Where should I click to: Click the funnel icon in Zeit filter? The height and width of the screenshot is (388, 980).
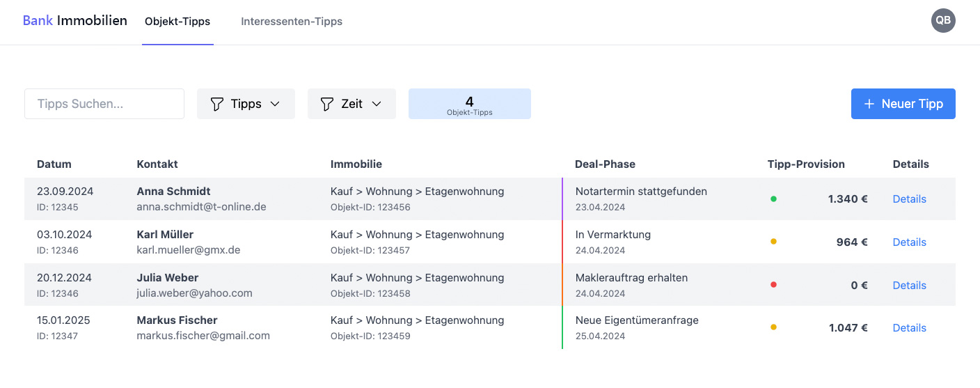[x=327, y=104]
